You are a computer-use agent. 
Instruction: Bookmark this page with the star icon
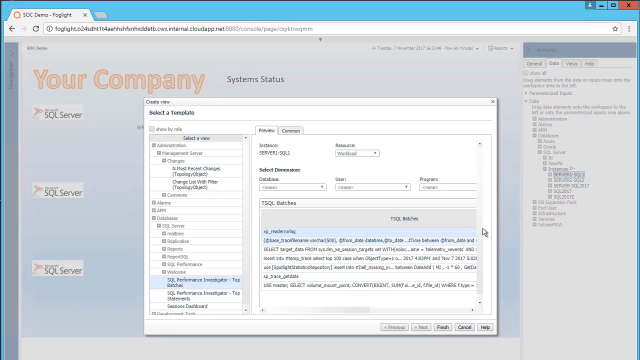tap(615, 29)
